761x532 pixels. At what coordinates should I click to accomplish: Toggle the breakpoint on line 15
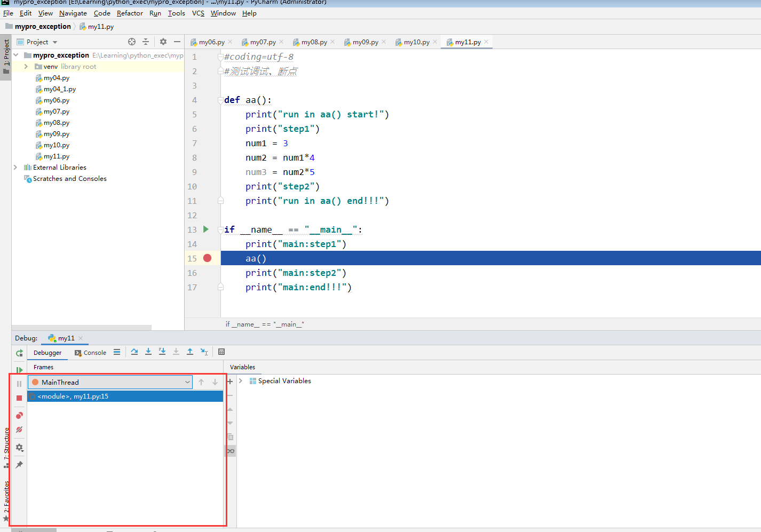[x=208, y=258]
